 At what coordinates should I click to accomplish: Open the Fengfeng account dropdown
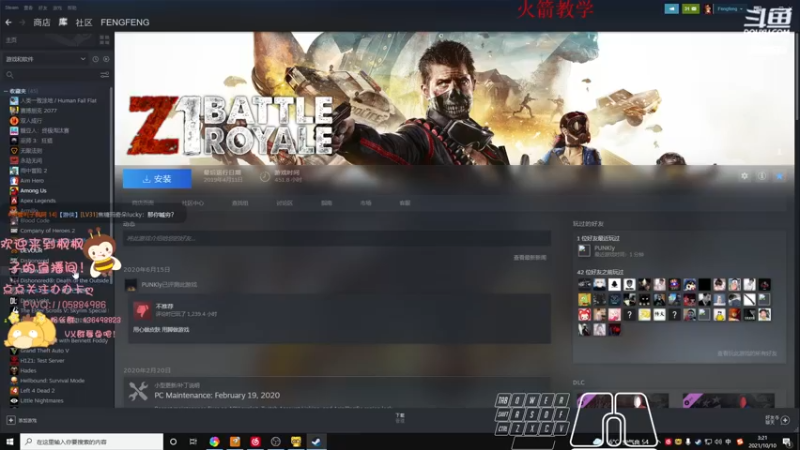click(x=730, y=9)
